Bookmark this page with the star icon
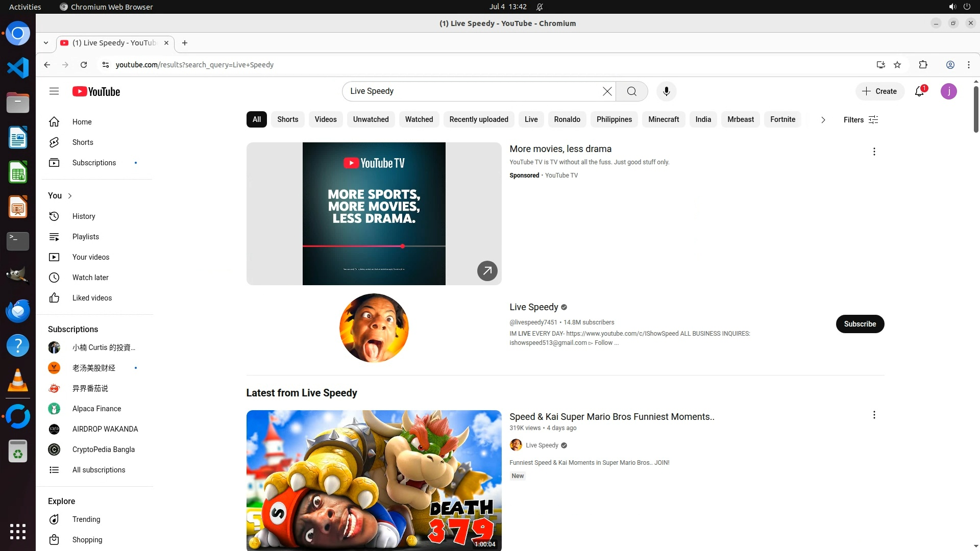 897,65
